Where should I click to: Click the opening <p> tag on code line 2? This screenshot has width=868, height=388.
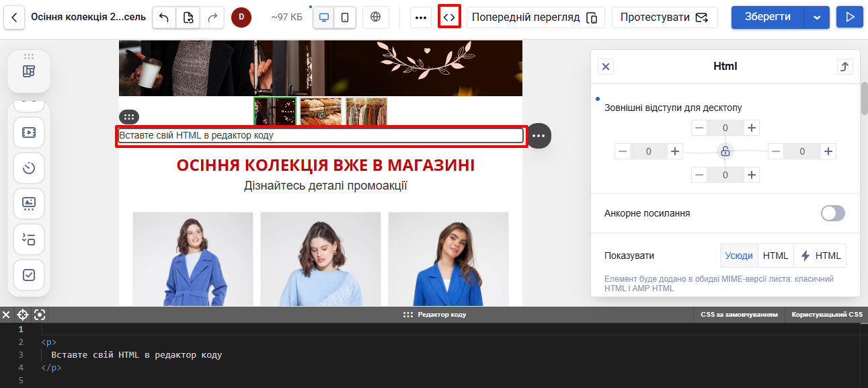pos(49,342)
